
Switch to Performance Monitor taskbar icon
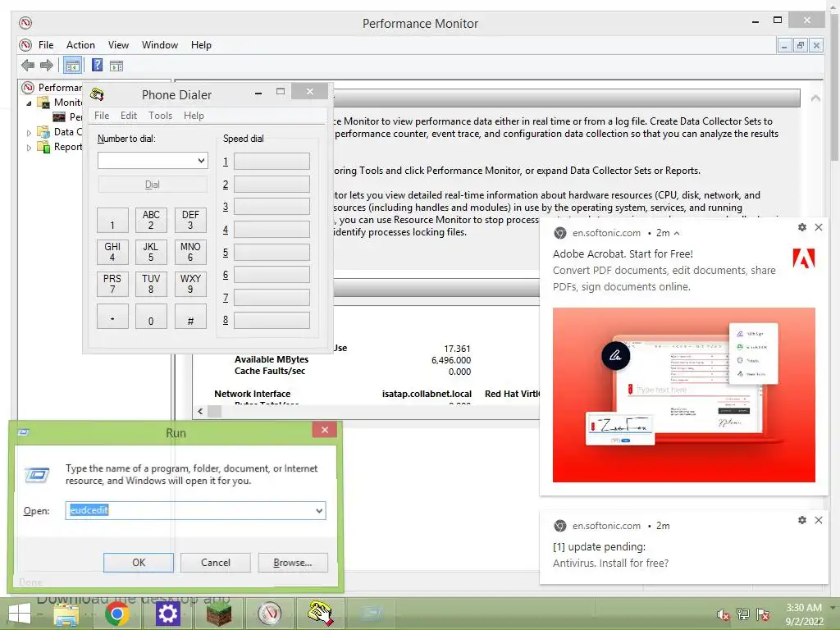tap(269, 614)
